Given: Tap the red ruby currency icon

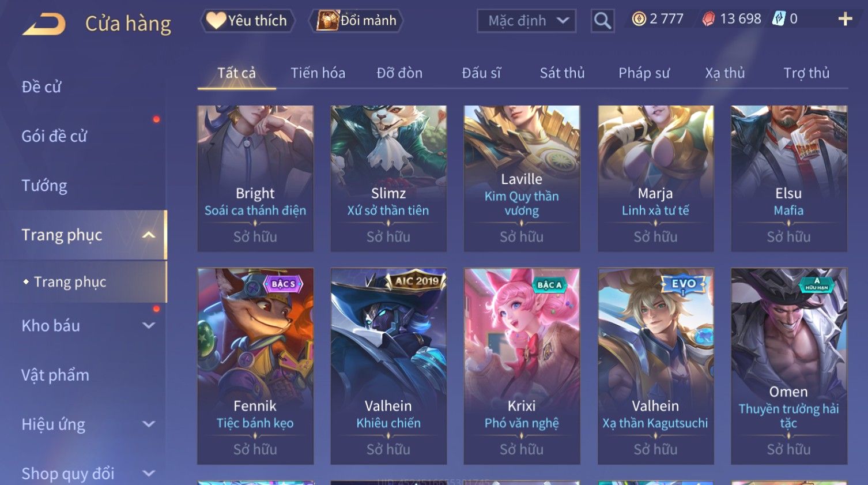Looking at the screenshot, I should pos(708,19).
